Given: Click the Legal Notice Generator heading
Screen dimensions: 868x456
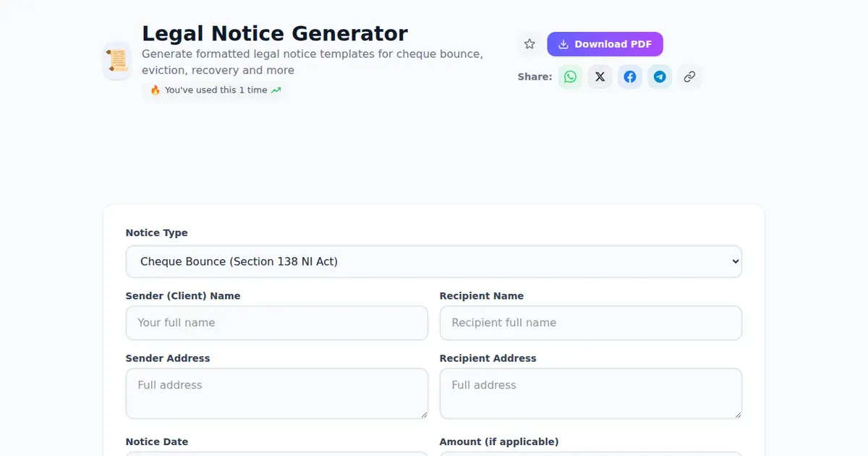Looking at the screenshot, I should [x=275, y=33].
